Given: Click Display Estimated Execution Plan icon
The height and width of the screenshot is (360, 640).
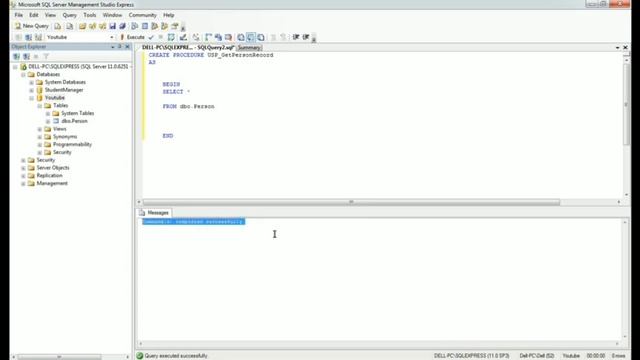Looking at the screenshot, I should point(171,37).
